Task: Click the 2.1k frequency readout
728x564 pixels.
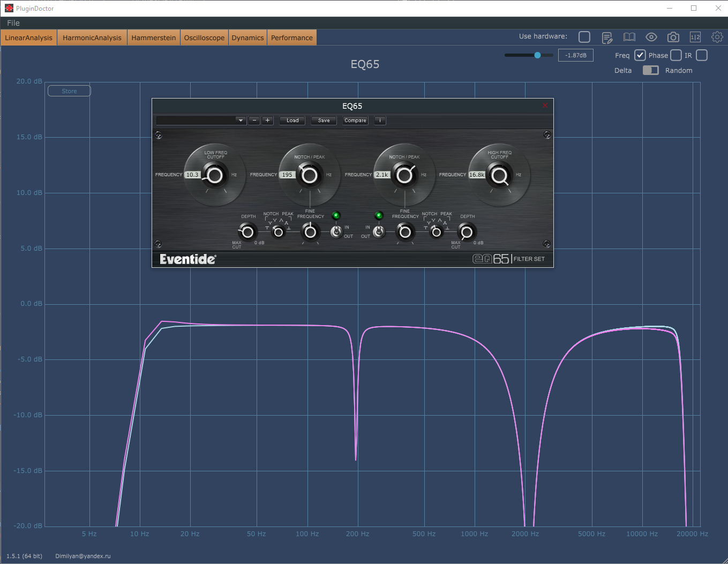Action: (x=382, y=175)
